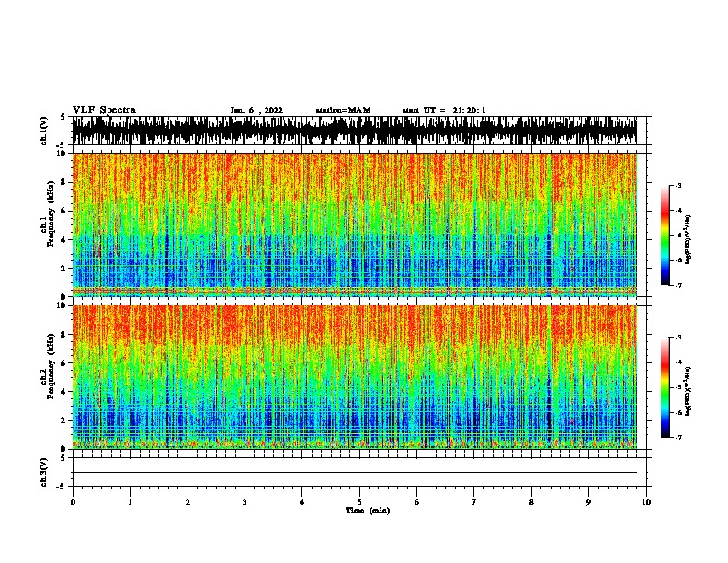Click the flat ch.3(V) trace line

(355, 473)
